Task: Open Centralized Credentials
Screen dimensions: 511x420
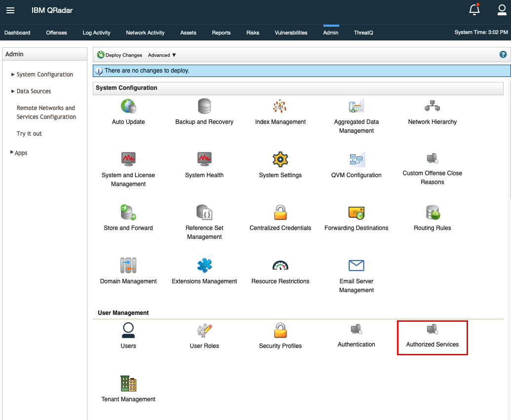Action: tap(280, 218)
